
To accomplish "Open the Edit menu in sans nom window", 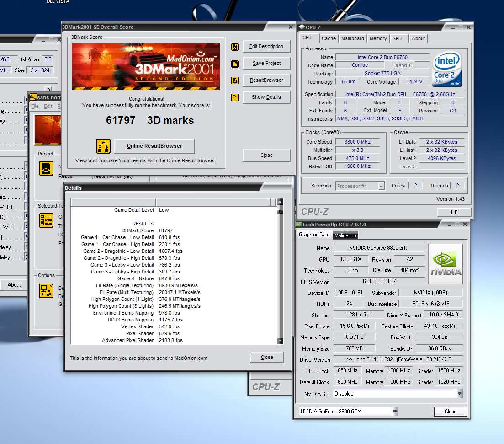I will 48,106.
